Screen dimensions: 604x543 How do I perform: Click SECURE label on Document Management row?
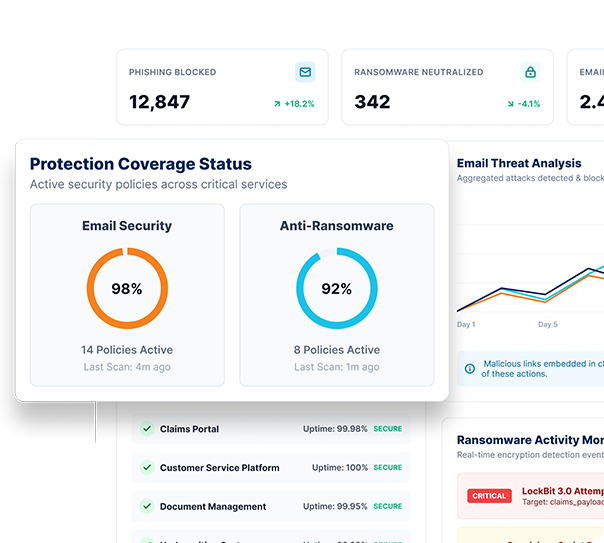pyautogui.click(x=388, y=506)
